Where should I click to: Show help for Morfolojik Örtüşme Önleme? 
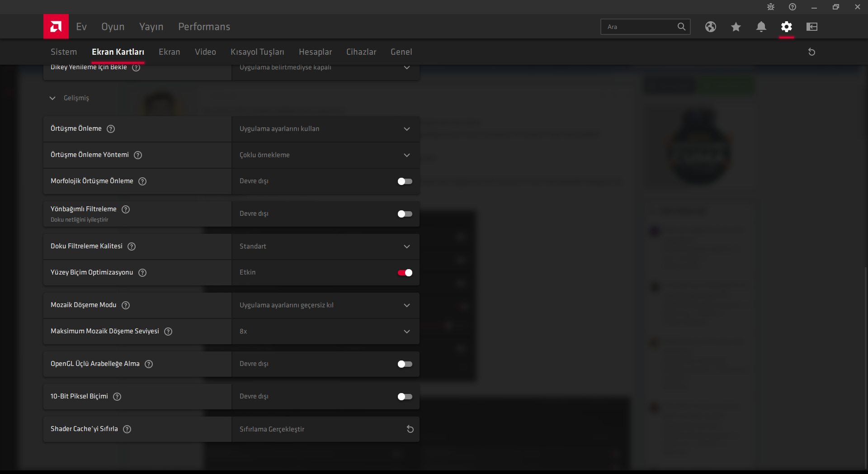point(142,181)
